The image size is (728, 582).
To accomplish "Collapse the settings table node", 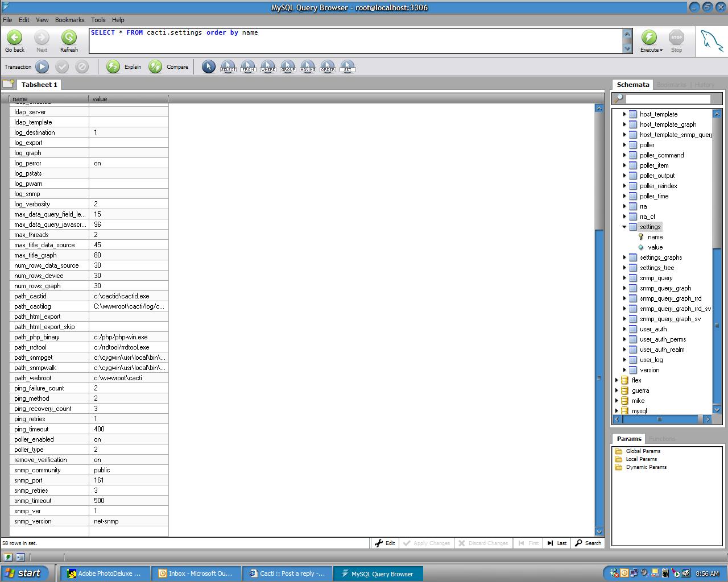I will point(624,227).
